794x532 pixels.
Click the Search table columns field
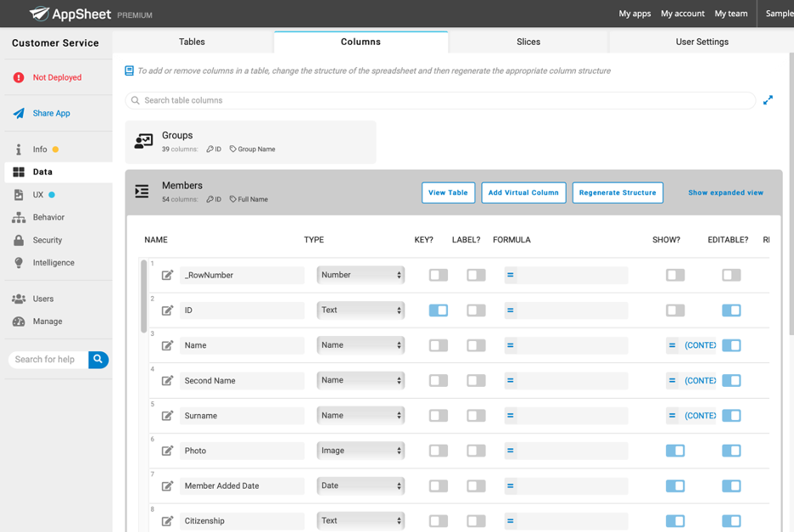pyautogui.click(x=440, y=100)
